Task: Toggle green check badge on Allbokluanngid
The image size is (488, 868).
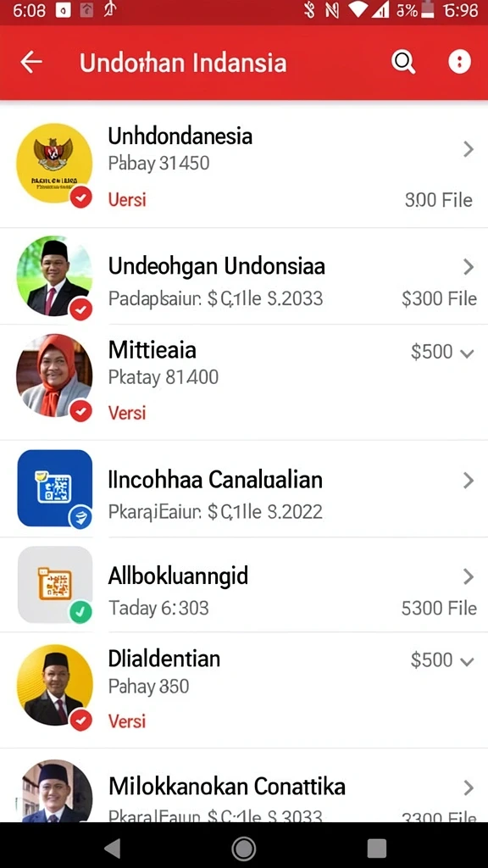Action: 80,612
